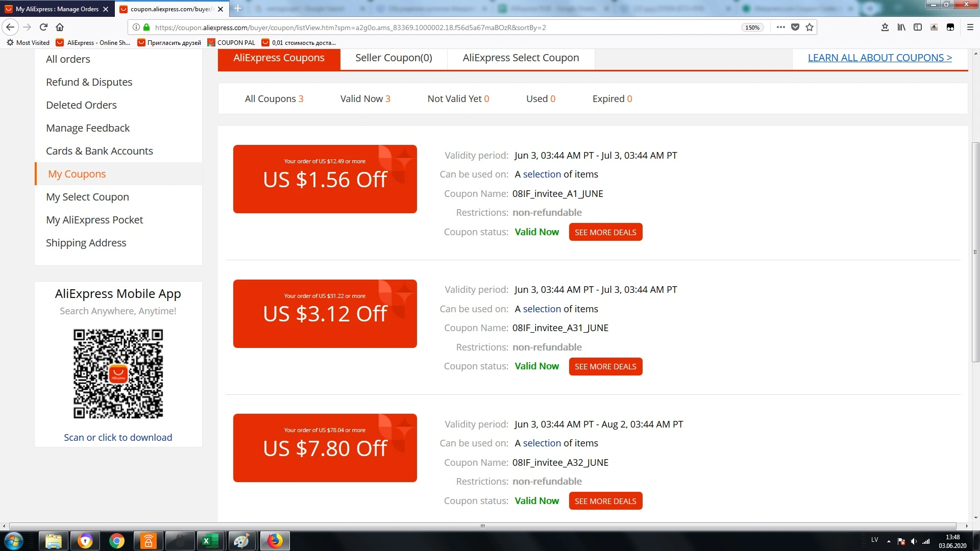Show Used coupons
The width and height of the screenshot is (980, 551).
coord(541,99)
